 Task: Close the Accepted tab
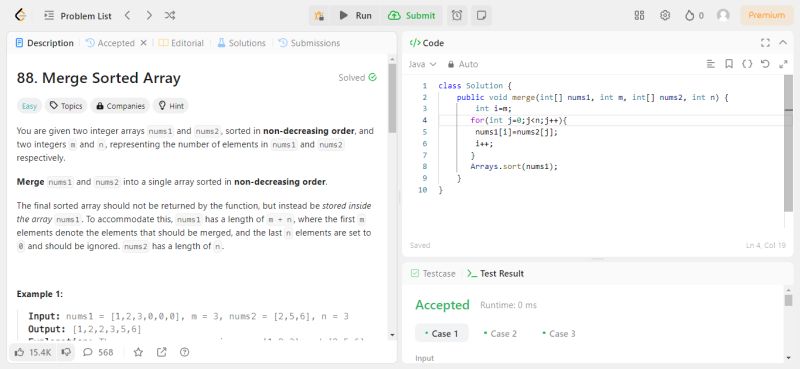[143, 43]
